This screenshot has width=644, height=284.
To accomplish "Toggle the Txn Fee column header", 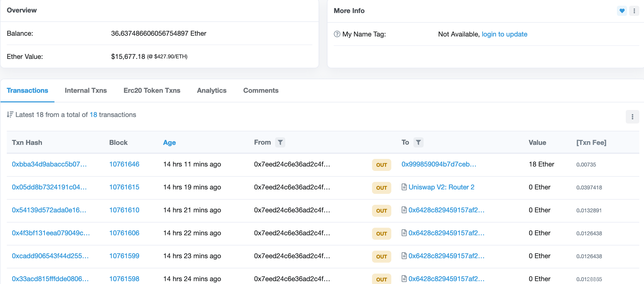I will pyautogui.click(x=591, y=143).
